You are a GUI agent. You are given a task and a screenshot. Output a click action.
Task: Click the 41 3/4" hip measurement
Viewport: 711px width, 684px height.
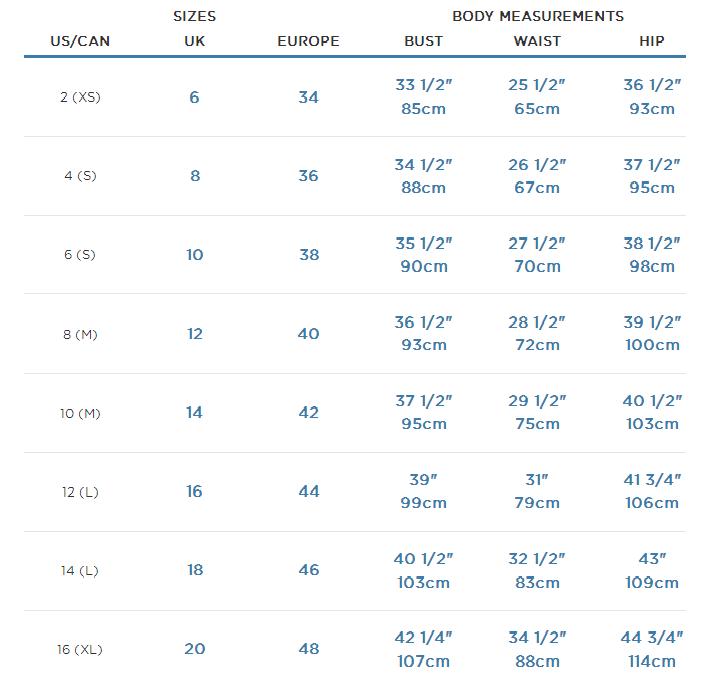652,479
